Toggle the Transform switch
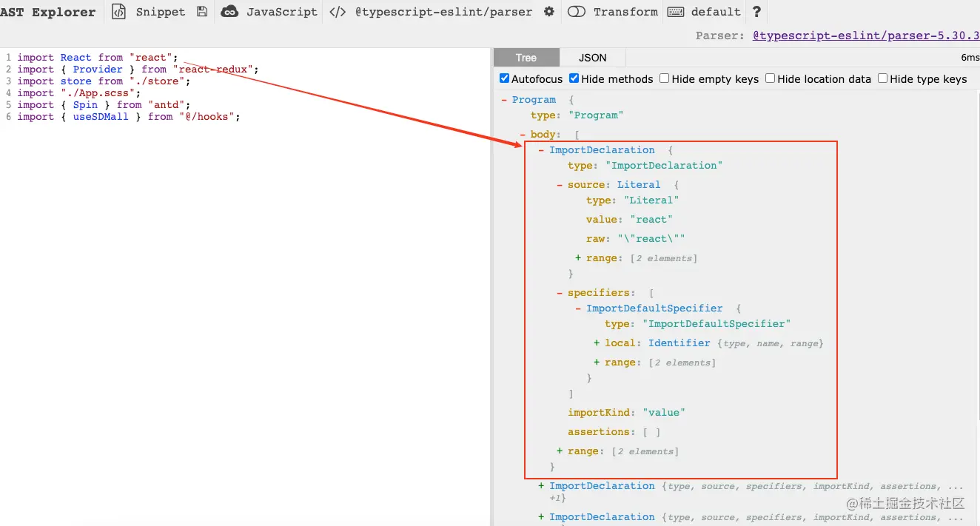This screenshot has width=980, height=526. [x=577, y=12]
